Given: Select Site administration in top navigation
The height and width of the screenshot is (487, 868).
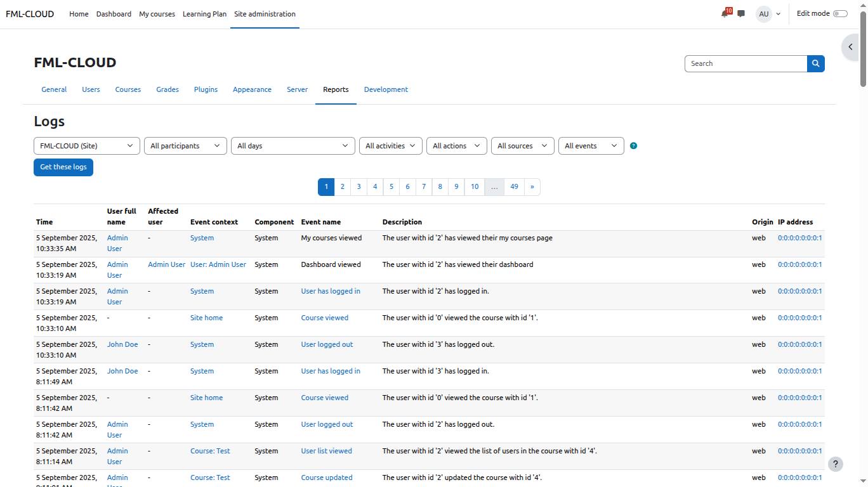Looking at the screenshot, I should coord(265,14).
